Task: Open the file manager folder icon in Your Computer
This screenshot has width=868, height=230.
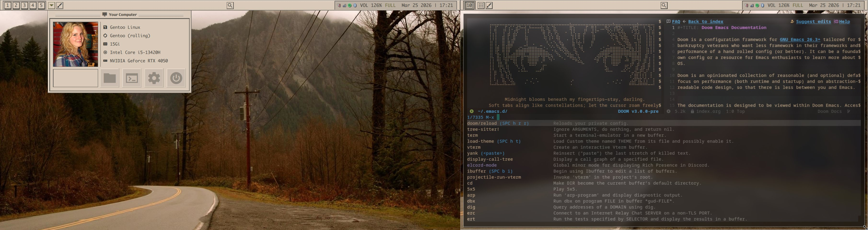Action: point(110,78)
